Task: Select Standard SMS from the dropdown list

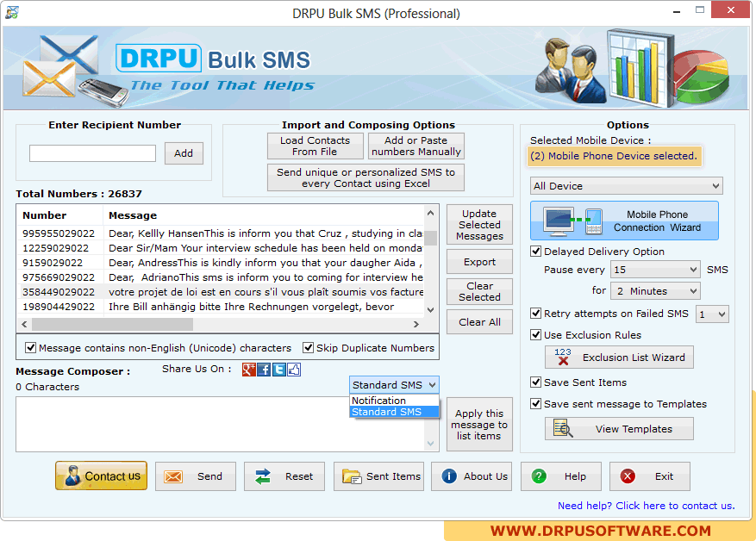Action: 395,412
